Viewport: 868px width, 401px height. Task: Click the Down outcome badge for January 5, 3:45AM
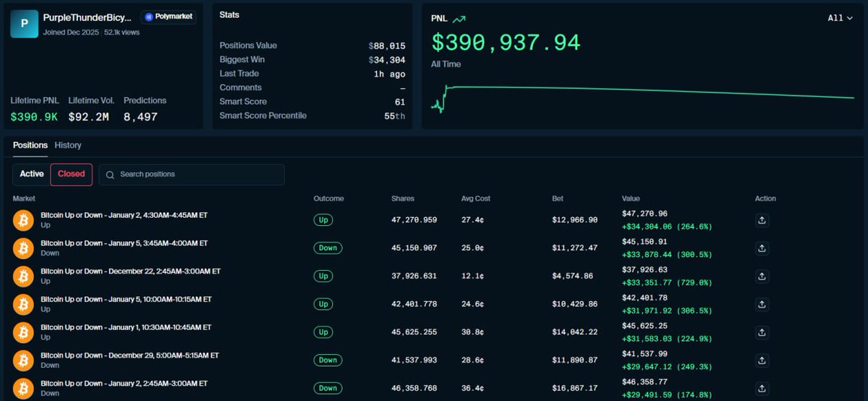328,248
